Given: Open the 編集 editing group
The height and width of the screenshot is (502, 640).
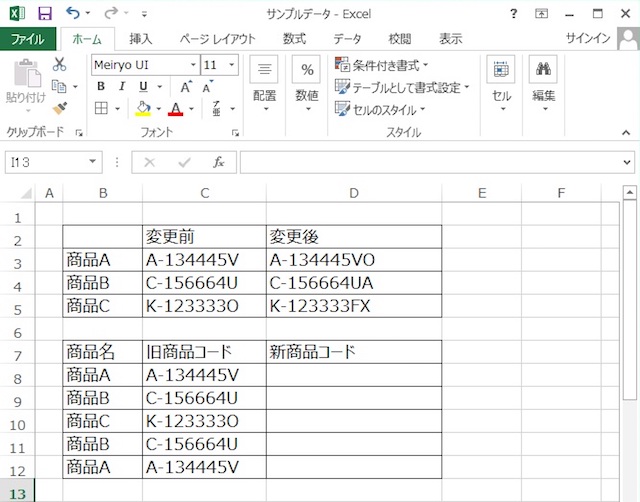Looking at the screenshot, I should (x=544, y=85).
